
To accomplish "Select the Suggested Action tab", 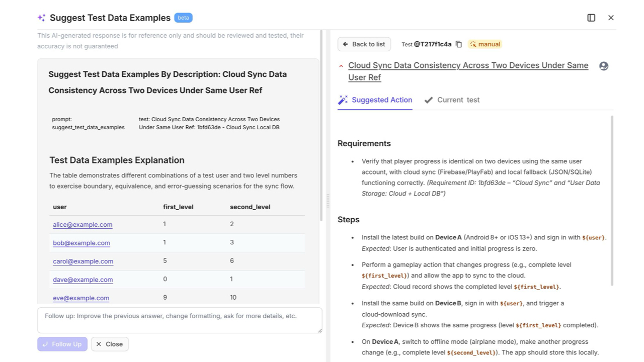I will 375,100.
